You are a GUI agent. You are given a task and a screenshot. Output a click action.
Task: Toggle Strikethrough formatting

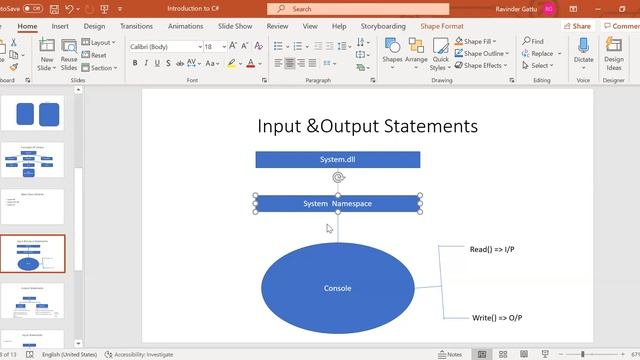tap(180, 63)
